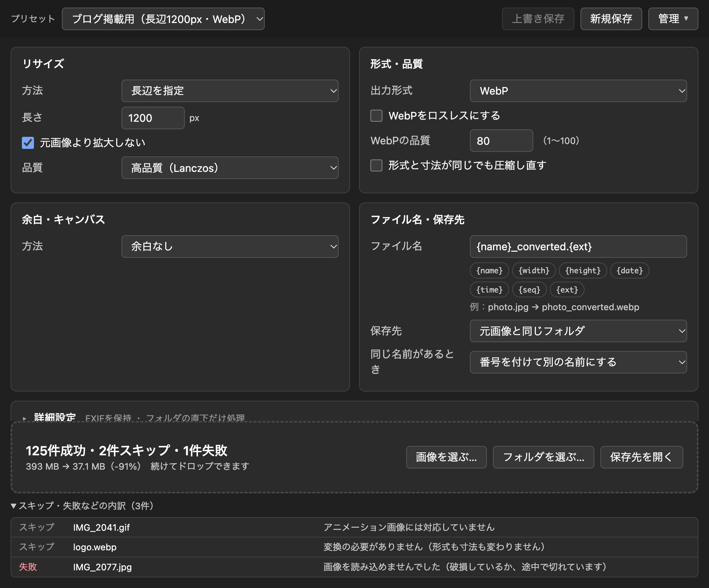Open the 管理 menu
The height and width of the screenshot is (588, 709).
673,19
